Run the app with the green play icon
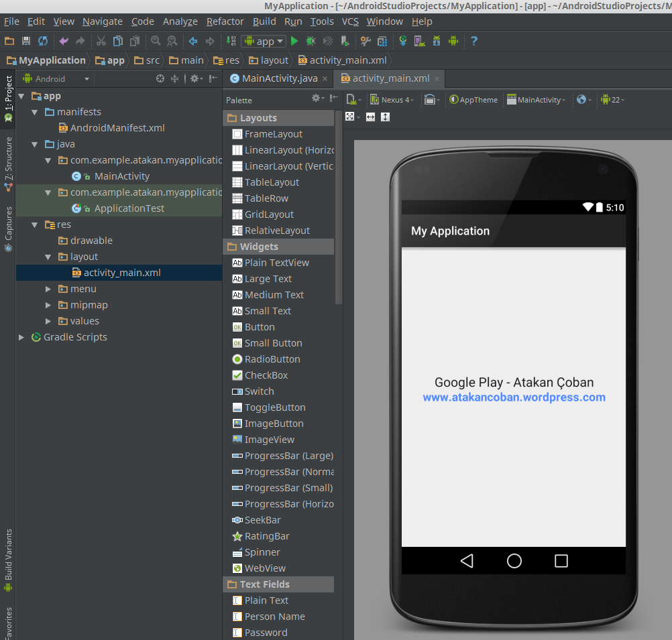This screenshot has height=640, width=672. click(x=294, y=41)
